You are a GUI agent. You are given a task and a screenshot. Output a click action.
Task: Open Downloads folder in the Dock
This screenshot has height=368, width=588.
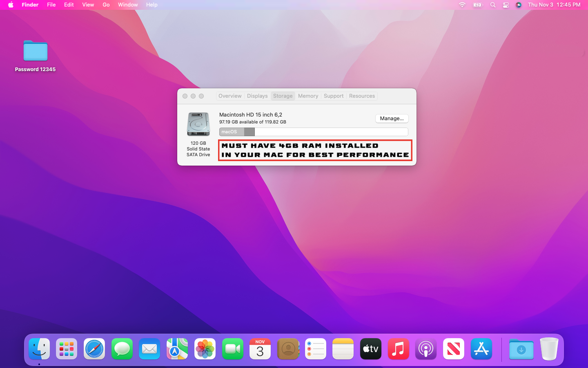pos(521,349)
